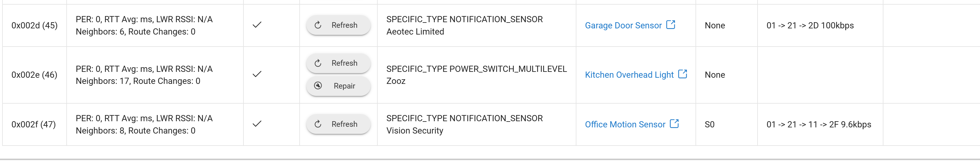
Task: Click Neighbors: 17 stats for node 46
Action: (x=138, y=81)
